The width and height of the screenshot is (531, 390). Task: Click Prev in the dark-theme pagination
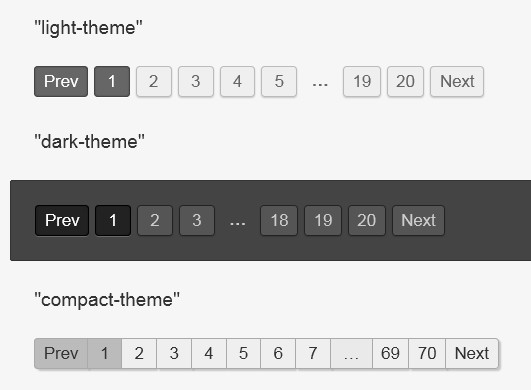(x=62, y=220)
